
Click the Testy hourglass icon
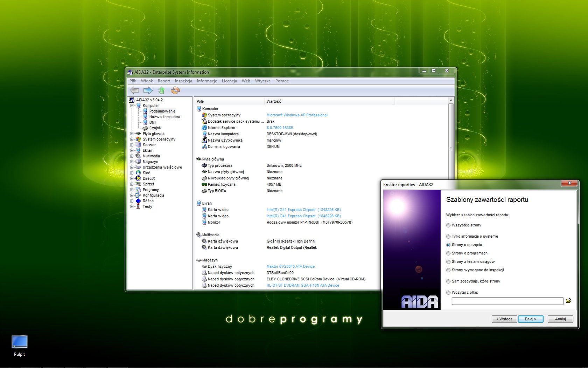click(138, 206)
